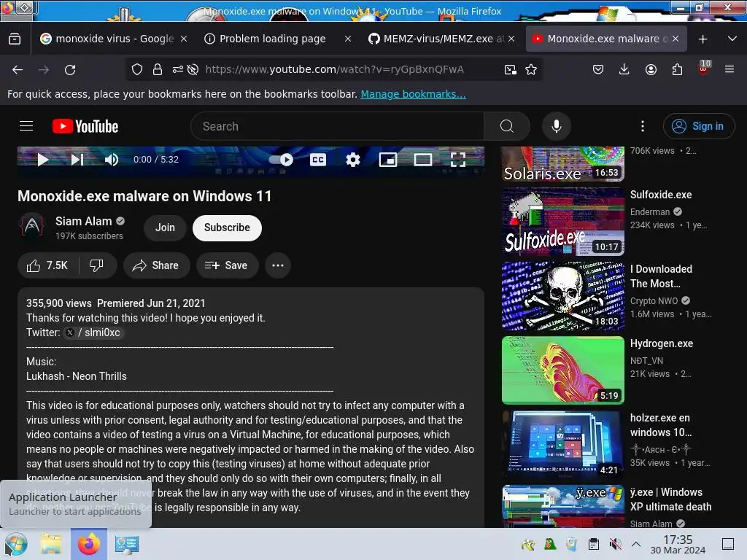
Task: Open Firefox downloads panel
Action: coord(624,69)
